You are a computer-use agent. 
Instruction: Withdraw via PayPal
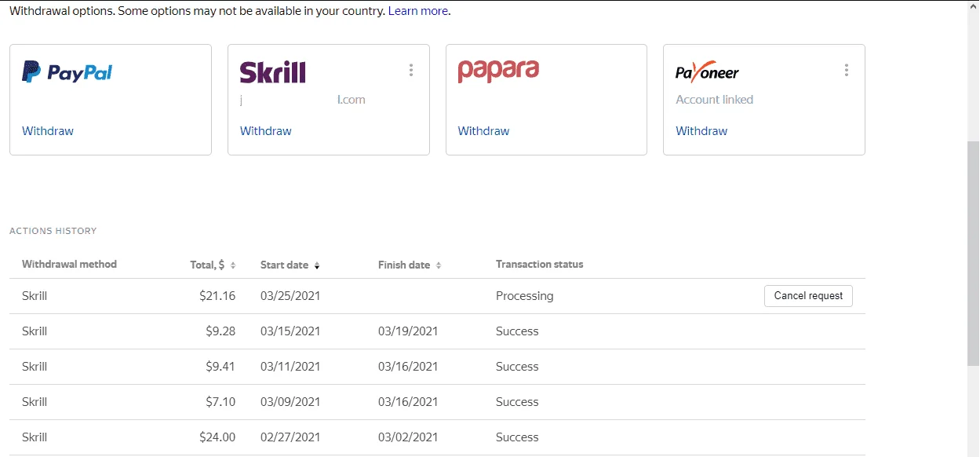48,131
